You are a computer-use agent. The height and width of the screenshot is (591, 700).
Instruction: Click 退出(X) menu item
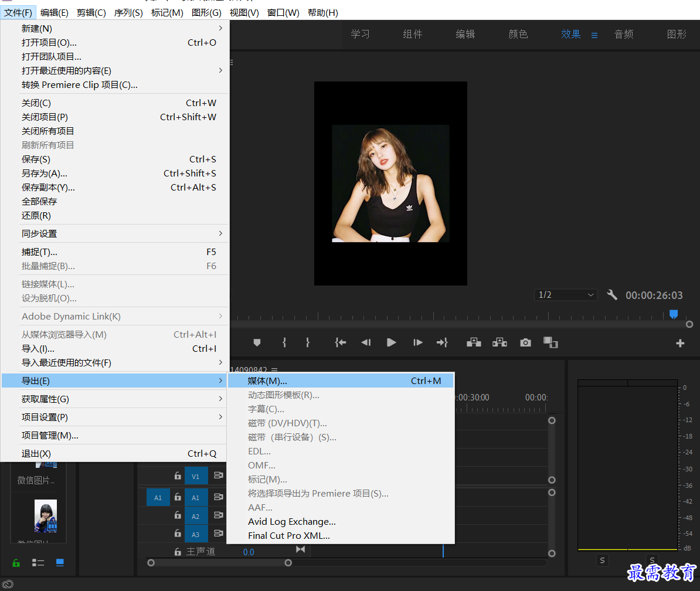[115, 454]
